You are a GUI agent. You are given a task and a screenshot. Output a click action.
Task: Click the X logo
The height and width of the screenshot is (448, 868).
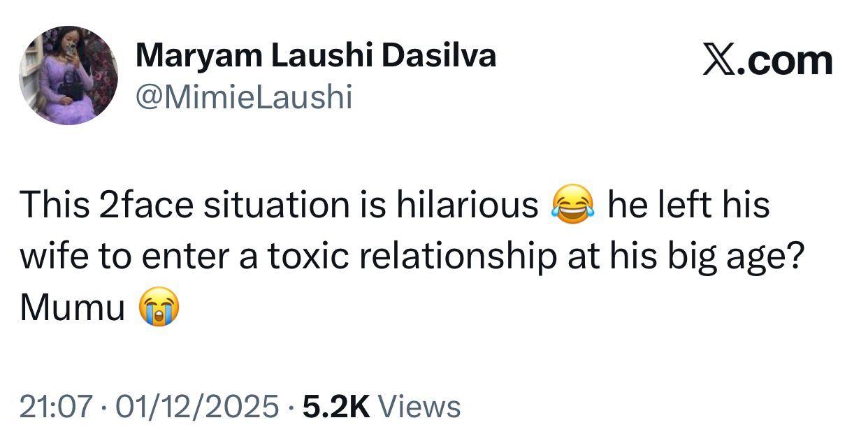pyautogui.click(x=721, y=61)
